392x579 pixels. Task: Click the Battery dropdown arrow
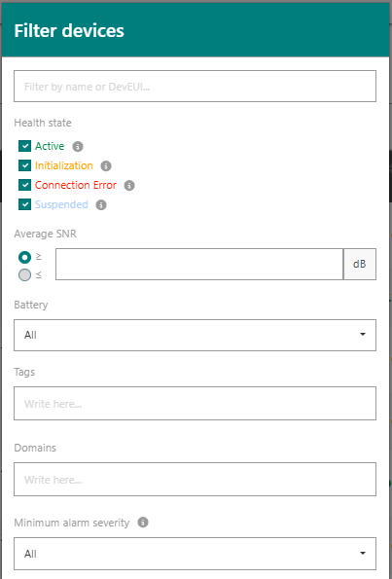363,335
